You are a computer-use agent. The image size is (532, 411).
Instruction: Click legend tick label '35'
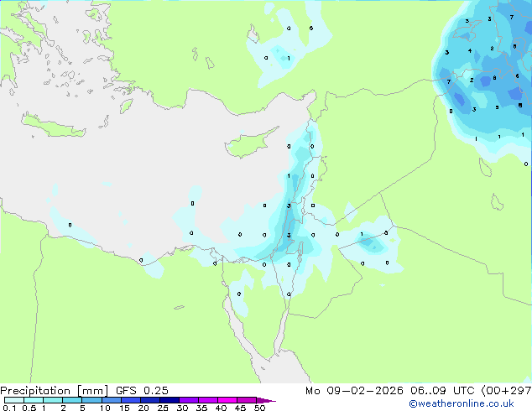click(201, 408)
